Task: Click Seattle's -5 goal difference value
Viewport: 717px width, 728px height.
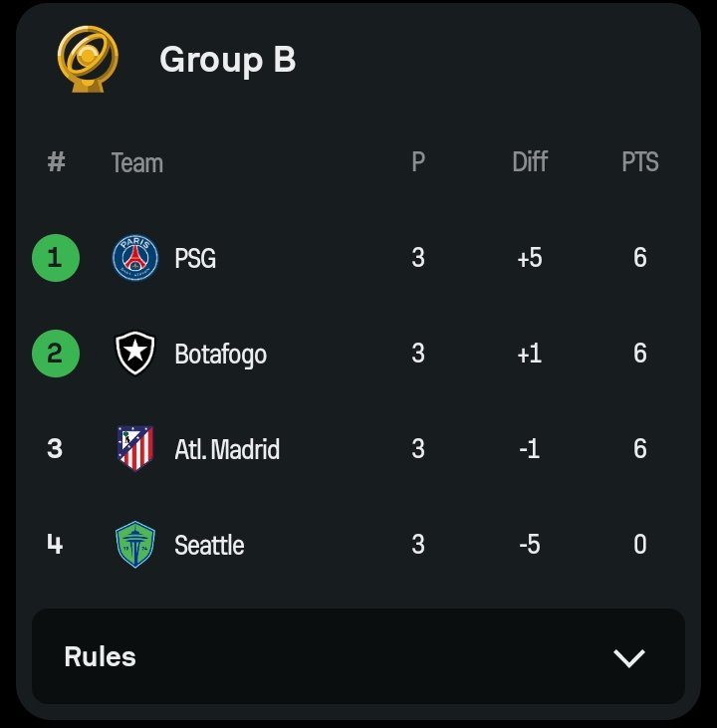Action: coord(530,544)
